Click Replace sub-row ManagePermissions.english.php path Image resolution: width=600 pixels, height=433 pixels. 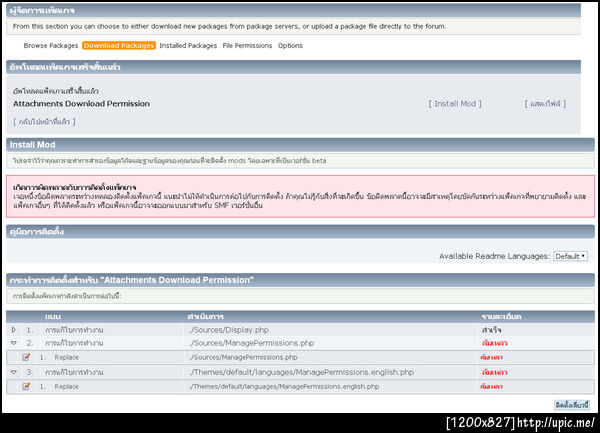[x=284, y=386]
